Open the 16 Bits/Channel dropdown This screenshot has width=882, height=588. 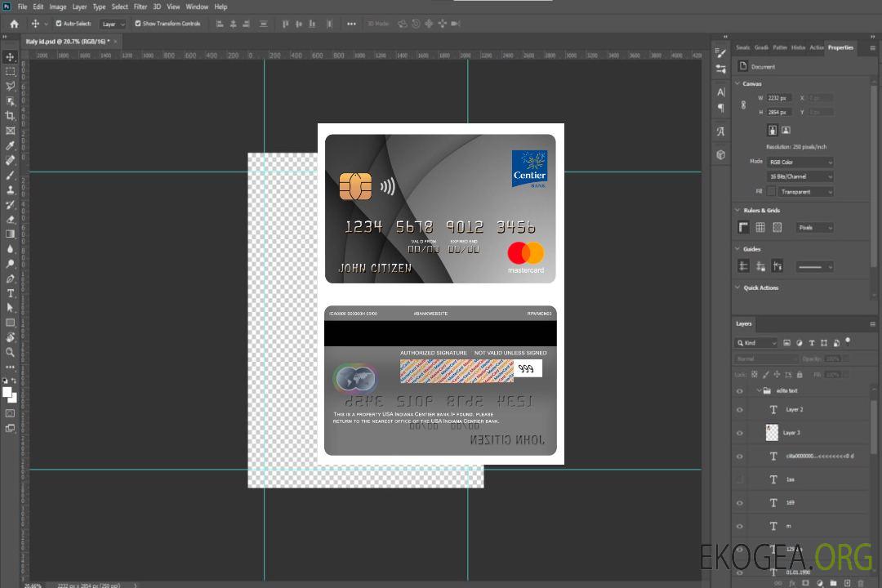pos(800,176)
